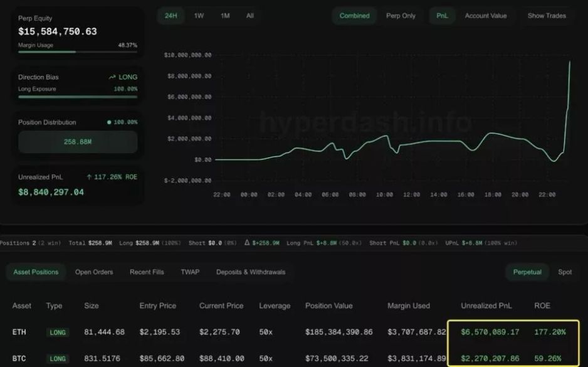The width and height of the screenshot is (588, 367).
Task: Select the Combined view
Action: 354,16
